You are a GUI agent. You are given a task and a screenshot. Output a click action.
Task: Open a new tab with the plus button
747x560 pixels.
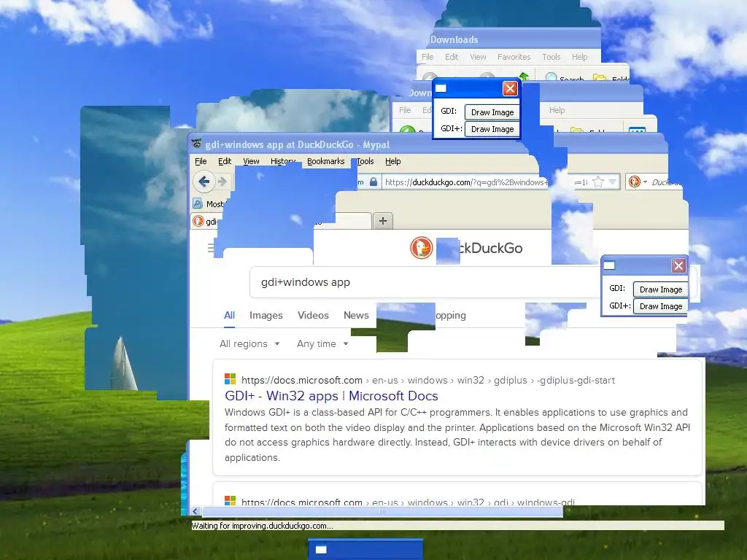[382, 221]
